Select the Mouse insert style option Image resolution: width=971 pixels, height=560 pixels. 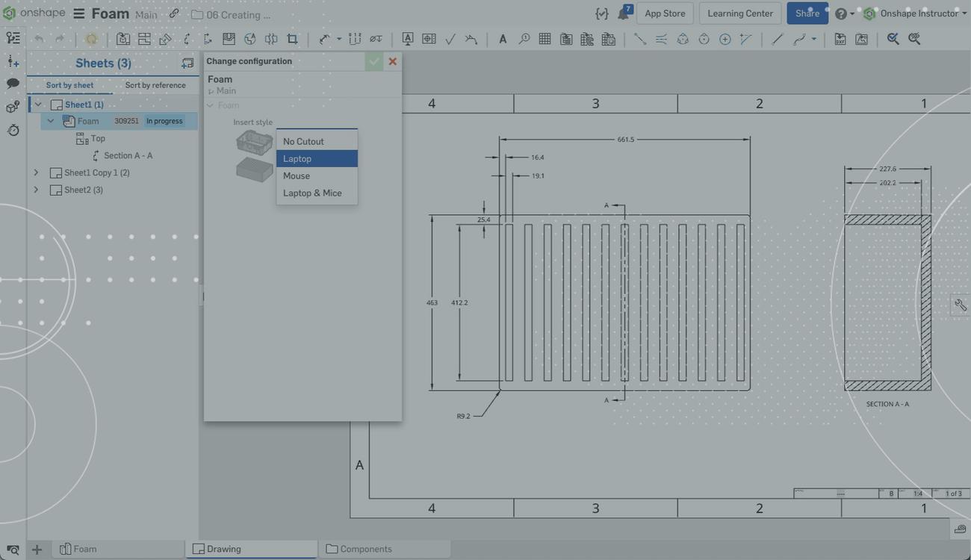click(297, 175)
